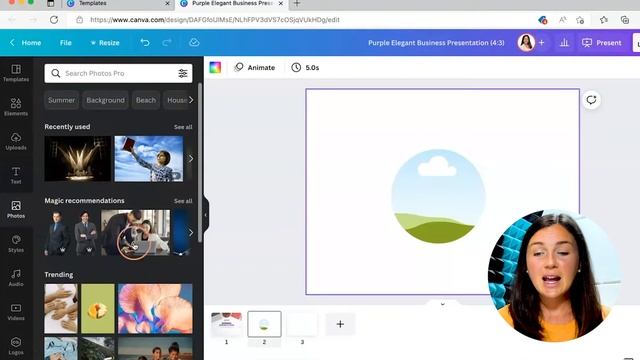Click the cloud save status icon
Screen dimensions: 640x360
click(194, 42)
